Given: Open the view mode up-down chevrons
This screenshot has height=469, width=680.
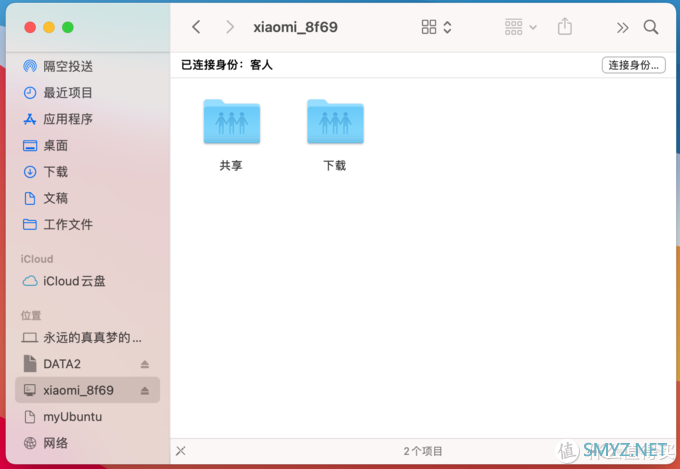Looking at the screenshot, I should (447, 27).
